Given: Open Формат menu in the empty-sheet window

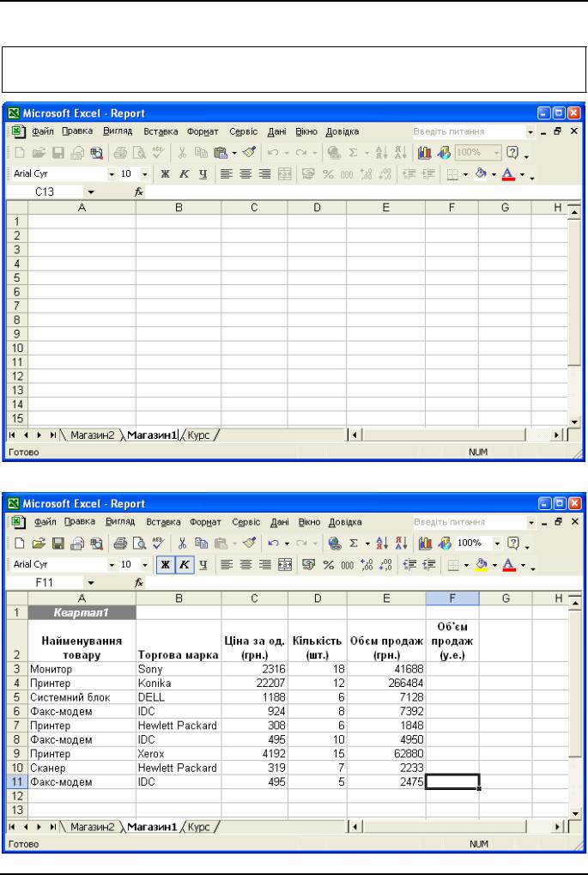Looking at the screenshot, I should (x=203, y=131).
